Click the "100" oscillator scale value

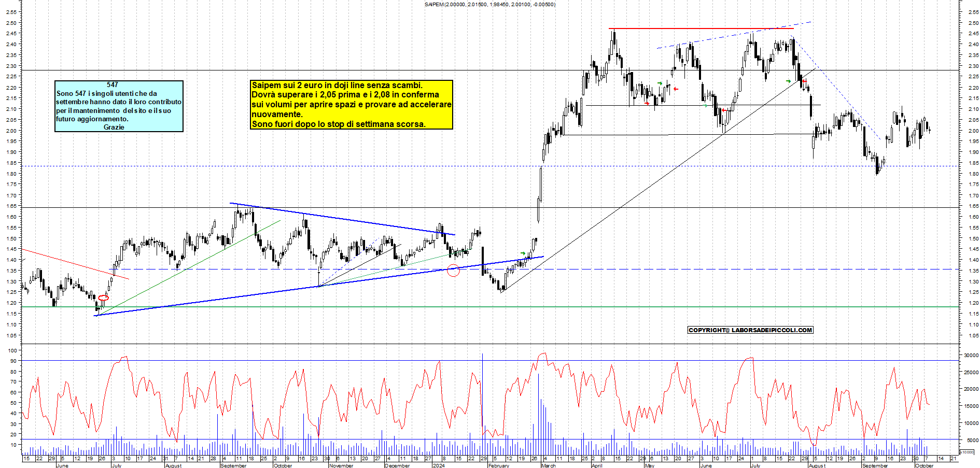tap(12, 350)
